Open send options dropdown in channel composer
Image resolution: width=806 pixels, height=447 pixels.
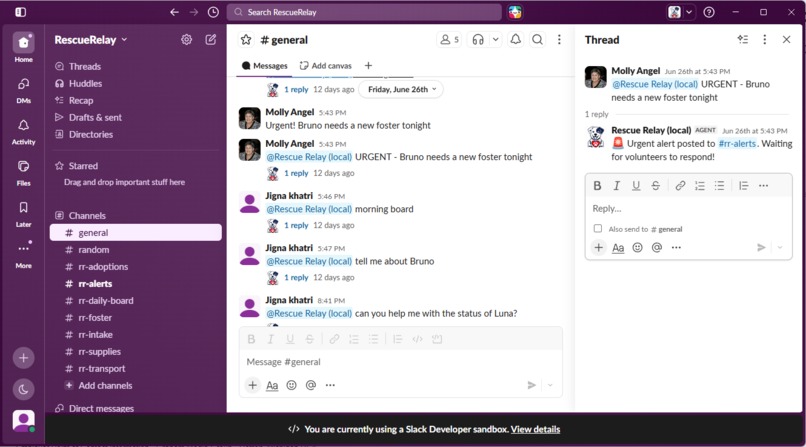click(x=550, y=385)
